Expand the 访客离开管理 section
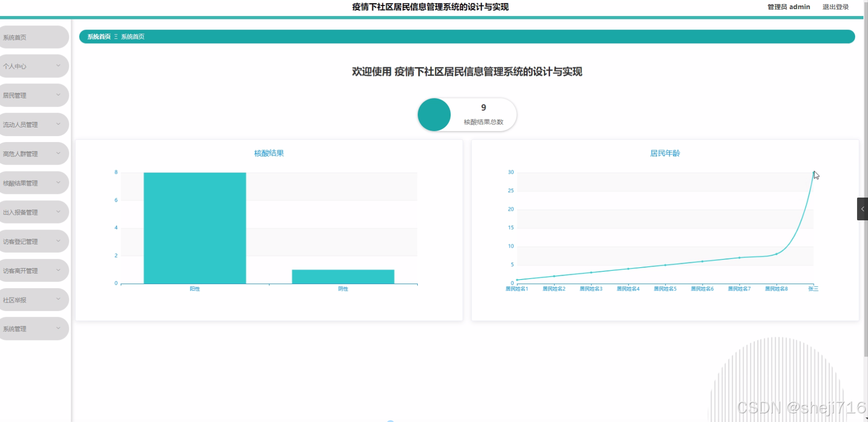Image resolution: width=868 pixels, height=422 pixels. 32,270
